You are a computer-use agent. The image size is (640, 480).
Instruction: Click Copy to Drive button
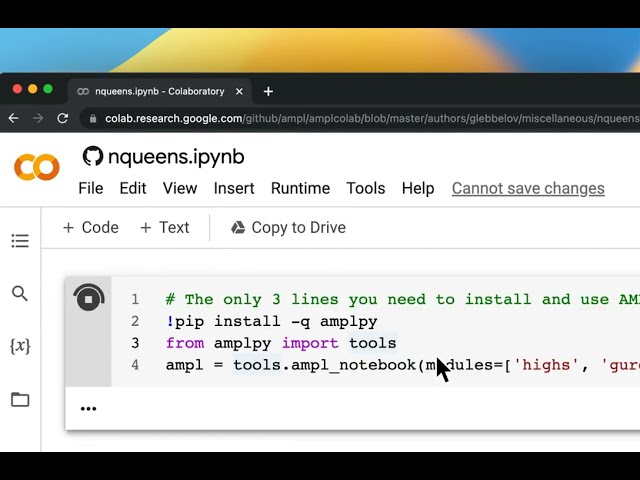288,227
